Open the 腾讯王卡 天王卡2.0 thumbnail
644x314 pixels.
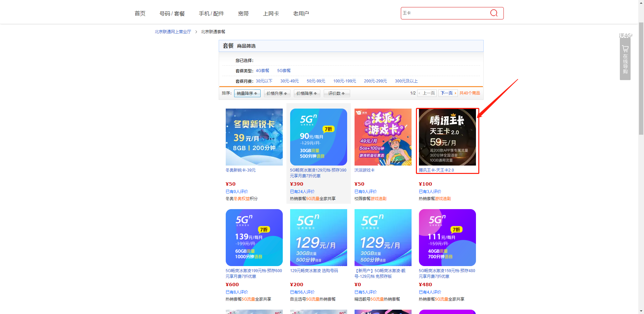point(447,137)
